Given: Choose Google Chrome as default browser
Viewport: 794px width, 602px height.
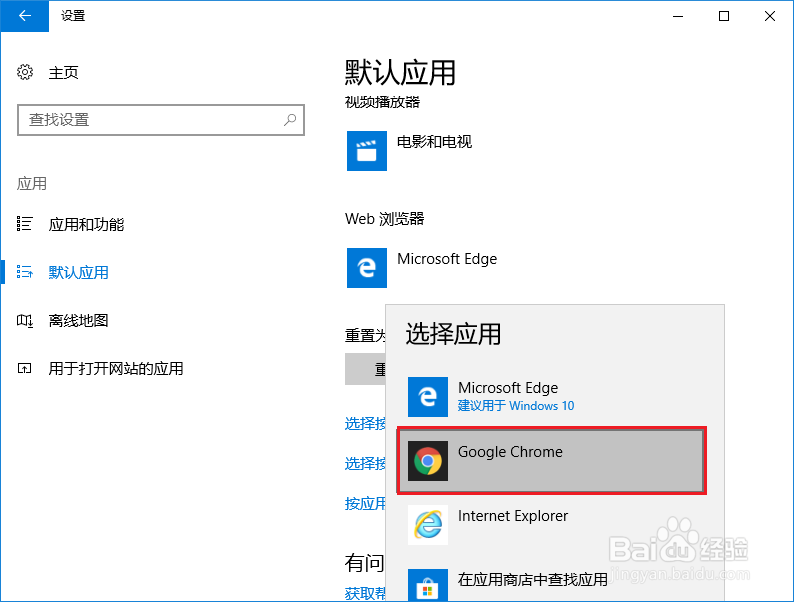Looking at the screenshot, I should point(510,452).
